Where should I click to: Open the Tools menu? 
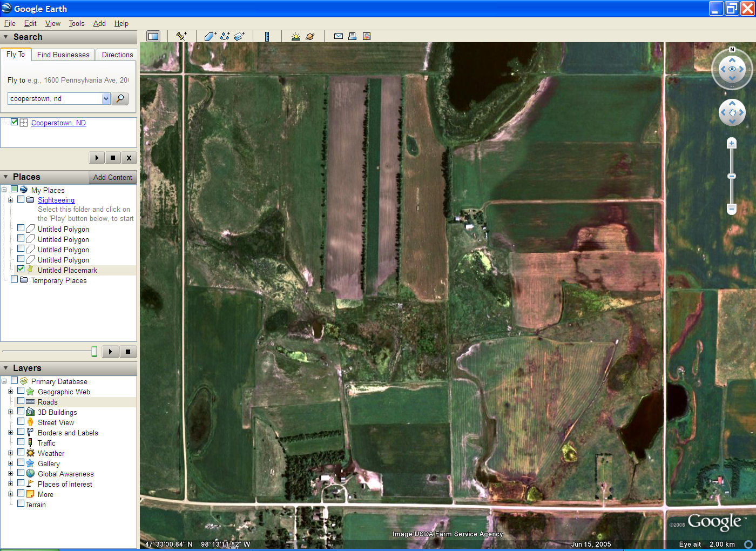77,23
